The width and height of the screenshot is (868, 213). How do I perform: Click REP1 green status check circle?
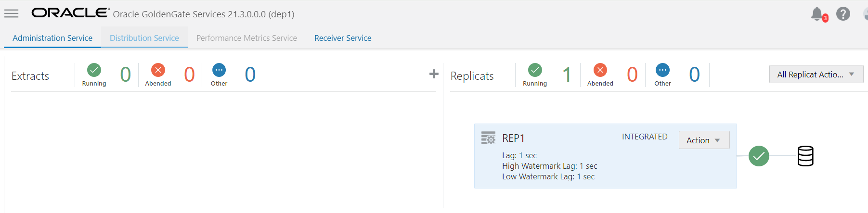point(759,156)
